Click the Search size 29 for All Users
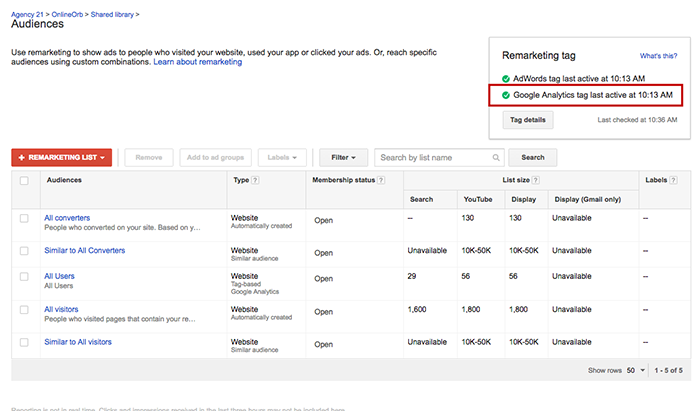Viewport: 700px width, 411px height. pyautogui.click(x=412, y=276)
